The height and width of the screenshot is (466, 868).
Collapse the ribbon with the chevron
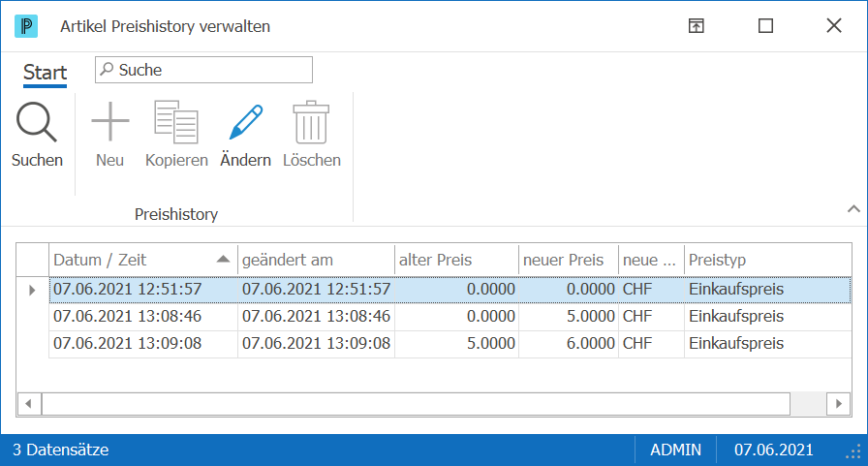click(x=853, y=208)
